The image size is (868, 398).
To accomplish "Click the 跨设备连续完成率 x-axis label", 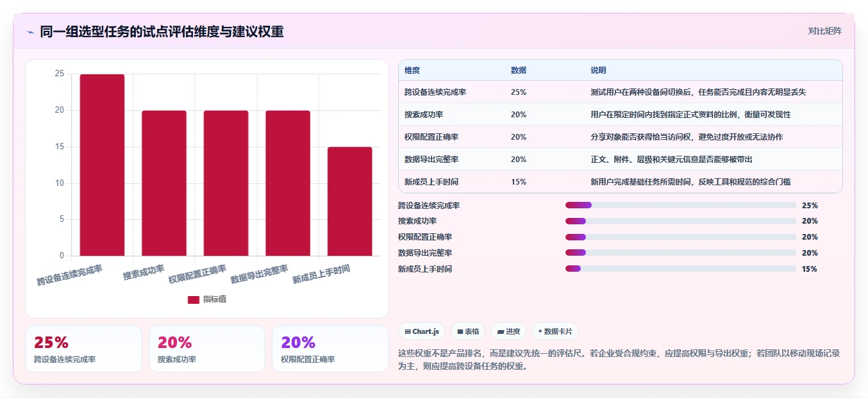I will (x=70, y=275).
